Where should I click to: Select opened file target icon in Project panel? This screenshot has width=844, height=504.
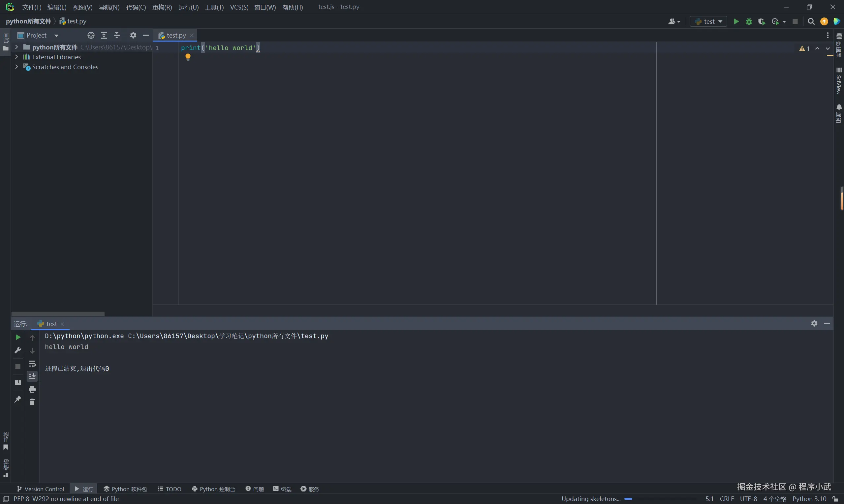pos(91,35)
